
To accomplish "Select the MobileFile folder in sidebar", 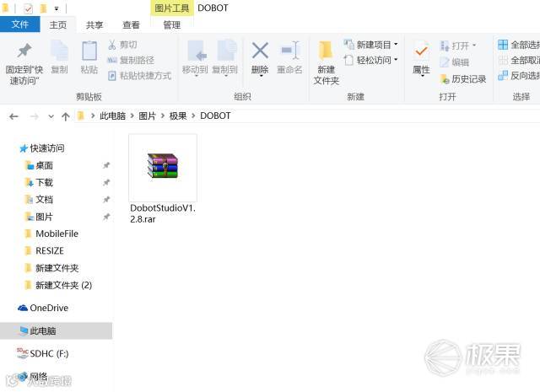I will [x=57, y=234].
